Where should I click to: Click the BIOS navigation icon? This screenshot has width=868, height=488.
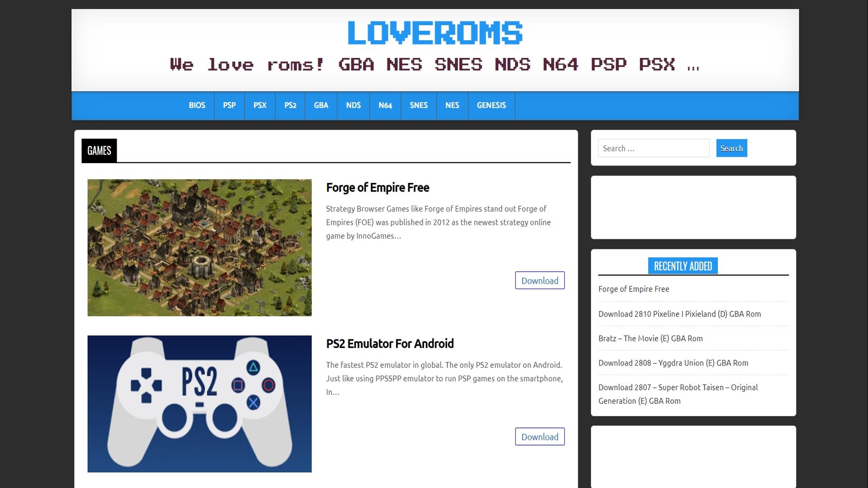(x=197, y=105)
